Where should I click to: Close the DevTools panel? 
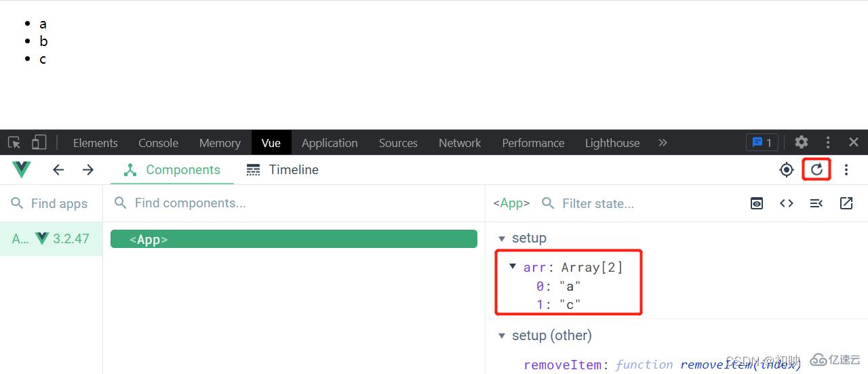coord(854,142)
